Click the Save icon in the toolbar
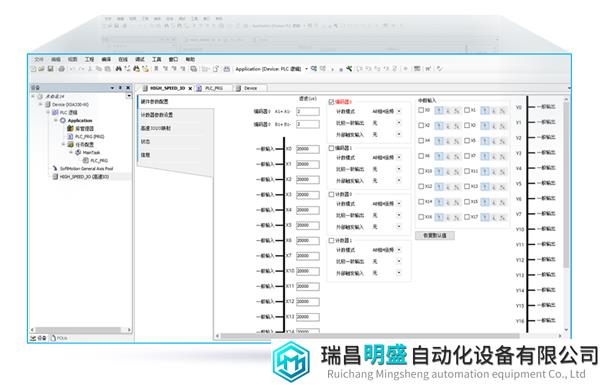The width and height of the screenshot is (600, 385). coord(50,69)
